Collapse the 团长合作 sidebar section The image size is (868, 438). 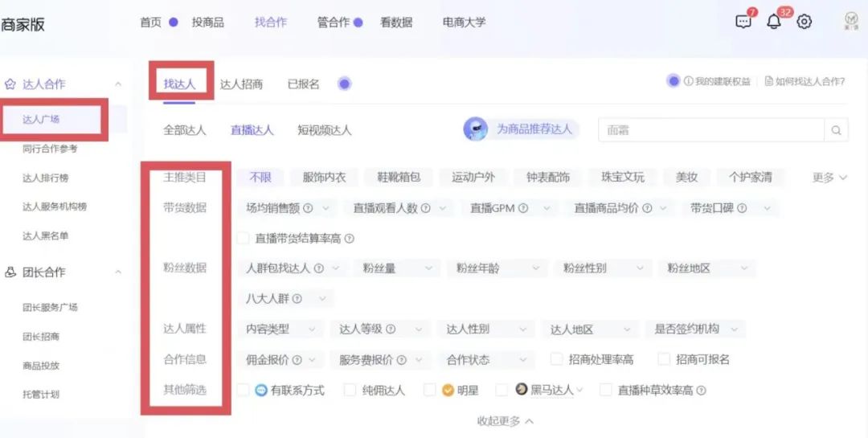pyautogui.click(x=118, y=272)
